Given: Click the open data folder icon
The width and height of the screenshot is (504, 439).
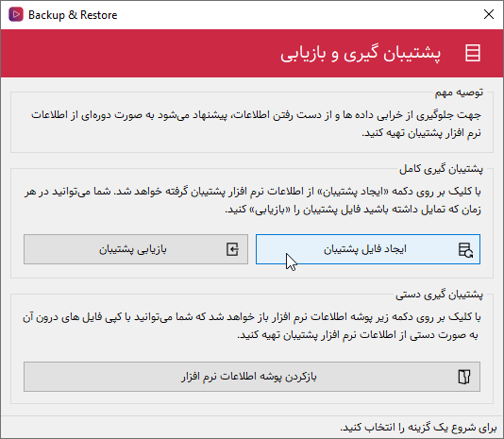Looking at the screenshot, I should tap(464, 377).
